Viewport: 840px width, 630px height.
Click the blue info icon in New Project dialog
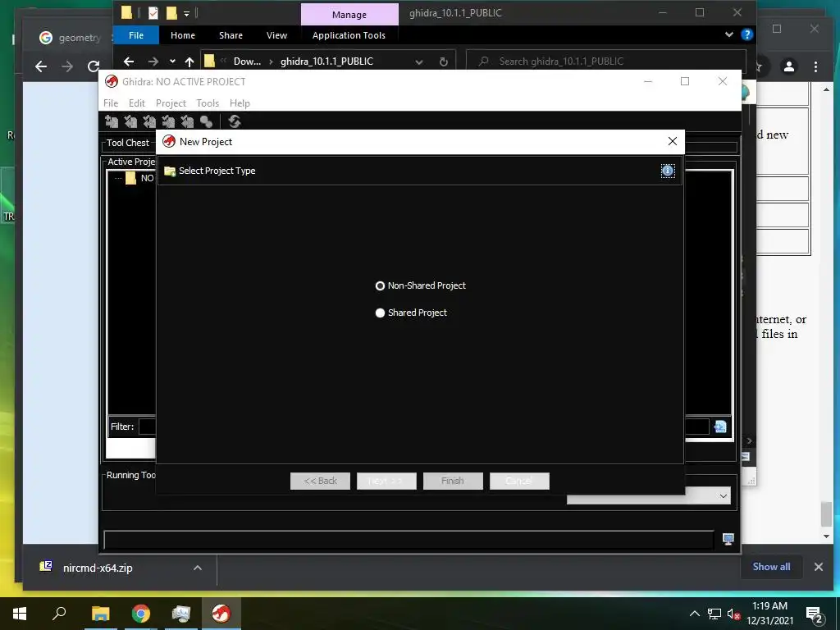(x=668, y=171)
